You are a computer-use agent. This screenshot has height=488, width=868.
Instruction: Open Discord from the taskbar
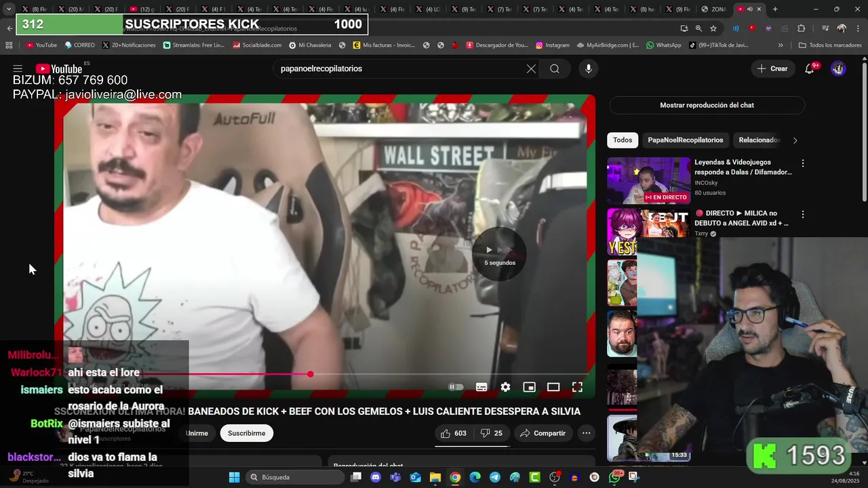coord(376,477)
